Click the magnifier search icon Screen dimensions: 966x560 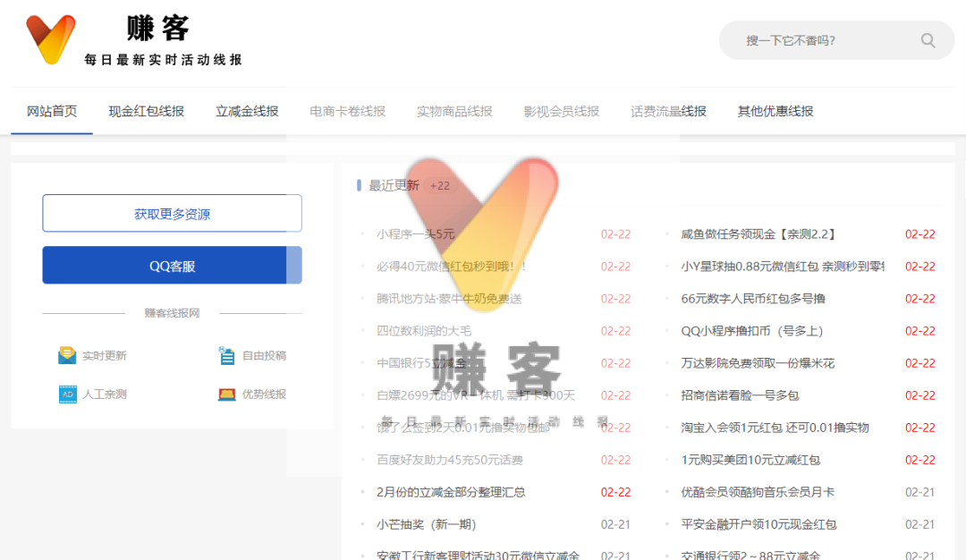tap(928, 40)
